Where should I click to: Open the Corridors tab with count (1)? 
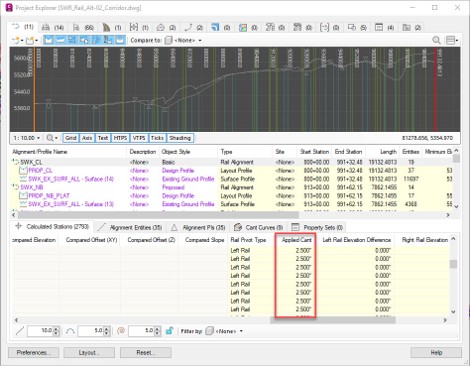(112, 28)
